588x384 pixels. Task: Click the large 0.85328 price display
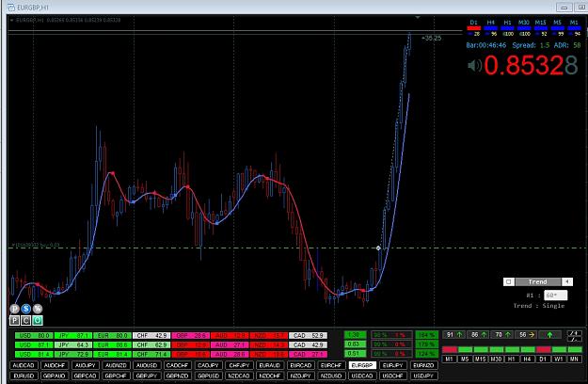(x=531, y=65)
